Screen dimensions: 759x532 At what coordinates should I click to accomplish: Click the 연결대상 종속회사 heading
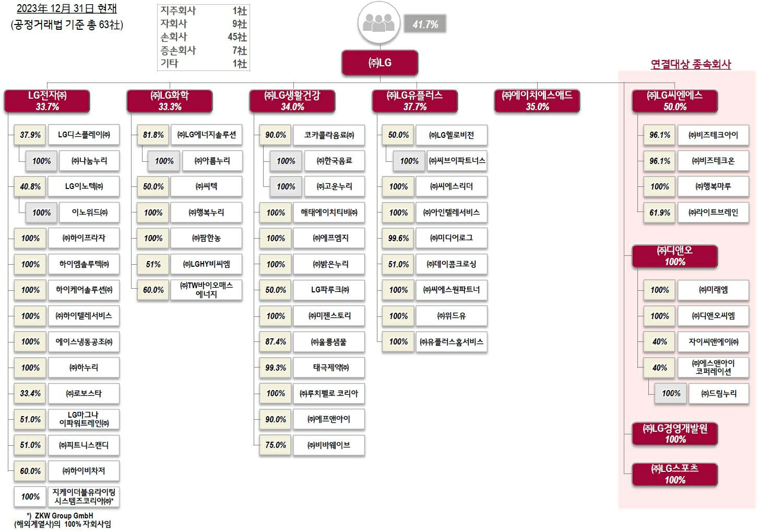(691, 64)
